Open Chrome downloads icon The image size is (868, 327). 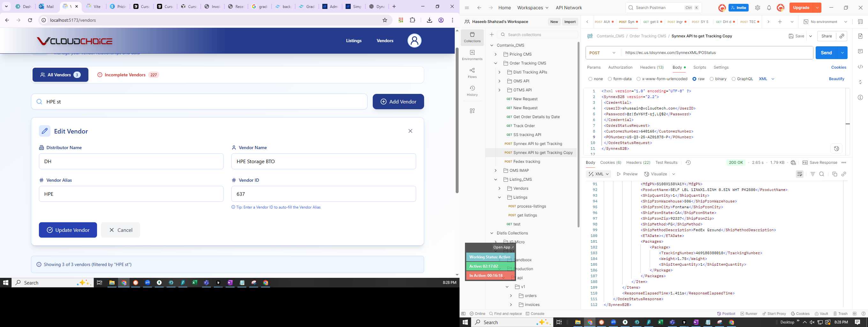pos(429,20)
